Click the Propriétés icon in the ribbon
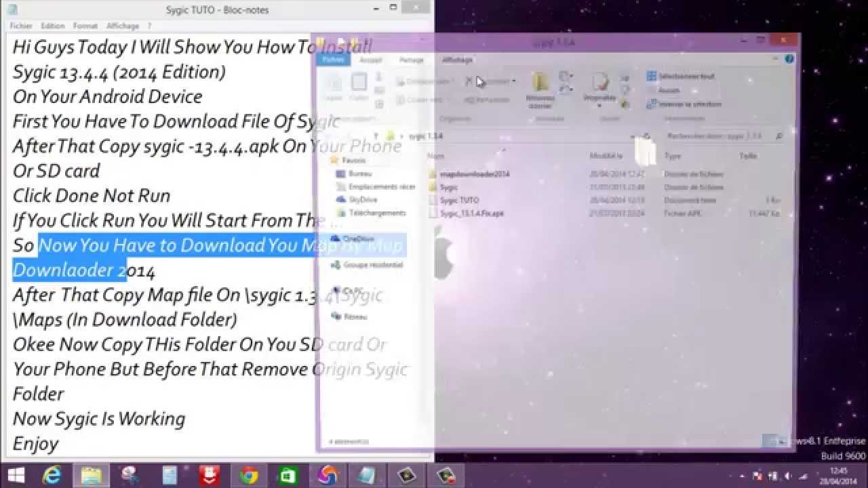 (600, 82)
